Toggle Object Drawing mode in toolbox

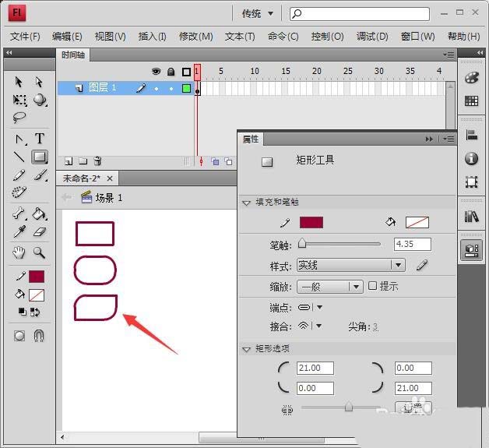[19, 336]
